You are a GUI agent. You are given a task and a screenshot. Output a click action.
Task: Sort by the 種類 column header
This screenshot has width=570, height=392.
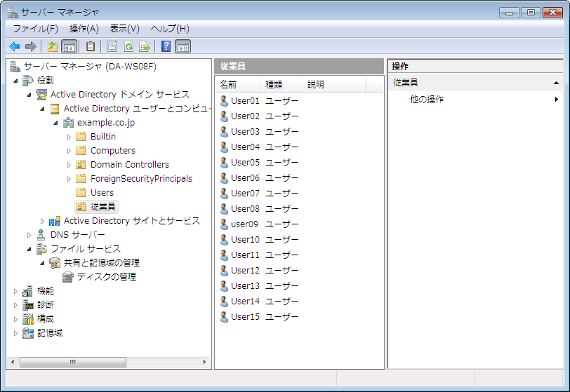(281, 85)
